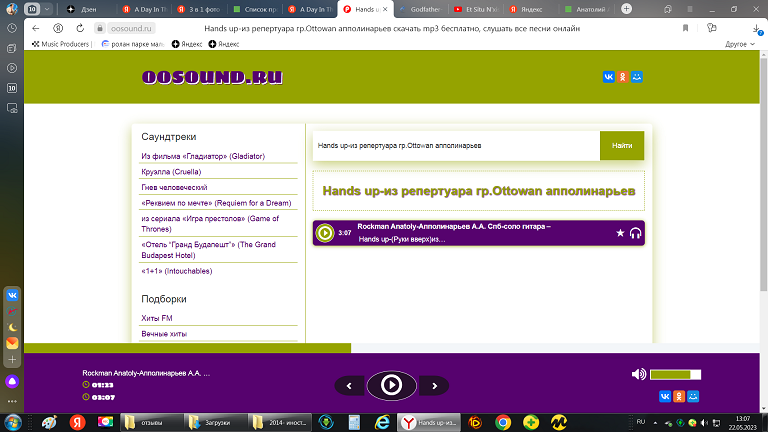Open the OOSOUND.RU logo homepage
768x432 pixels.
click(x=212, y=77)
